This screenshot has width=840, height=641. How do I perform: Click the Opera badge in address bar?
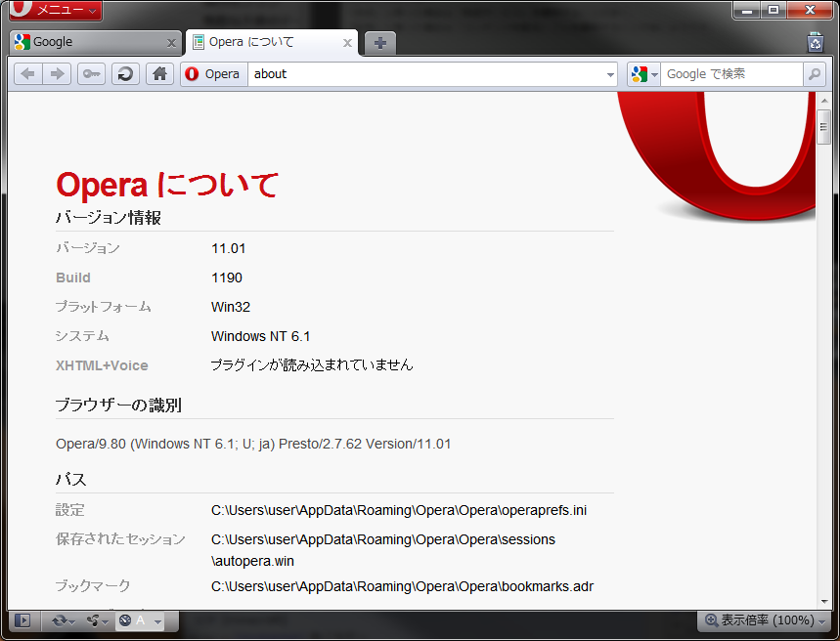pyautogui.click(x=214, y=74)
